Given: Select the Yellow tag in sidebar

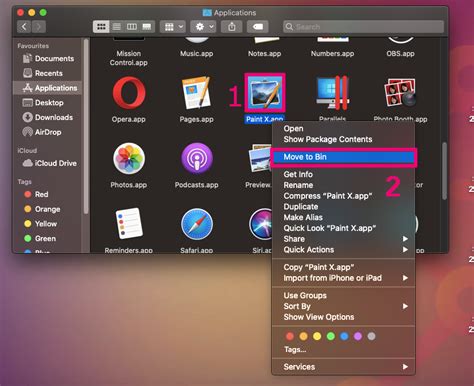Looking at the screenshot, I should pos(48,224).
